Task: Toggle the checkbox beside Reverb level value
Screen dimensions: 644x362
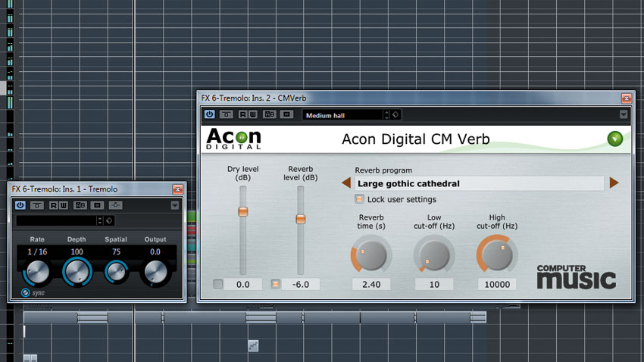Action: click(x=276, y=284)
